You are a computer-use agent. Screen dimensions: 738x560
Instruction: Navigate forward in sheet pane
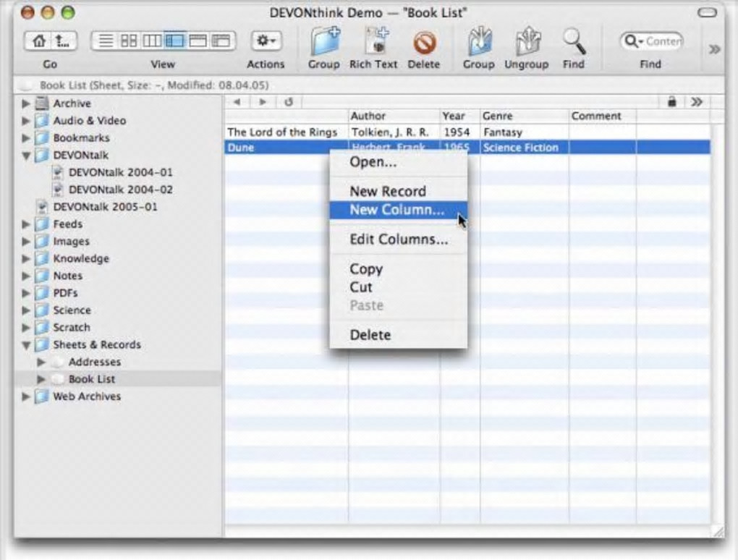click(x=263, y=101)
